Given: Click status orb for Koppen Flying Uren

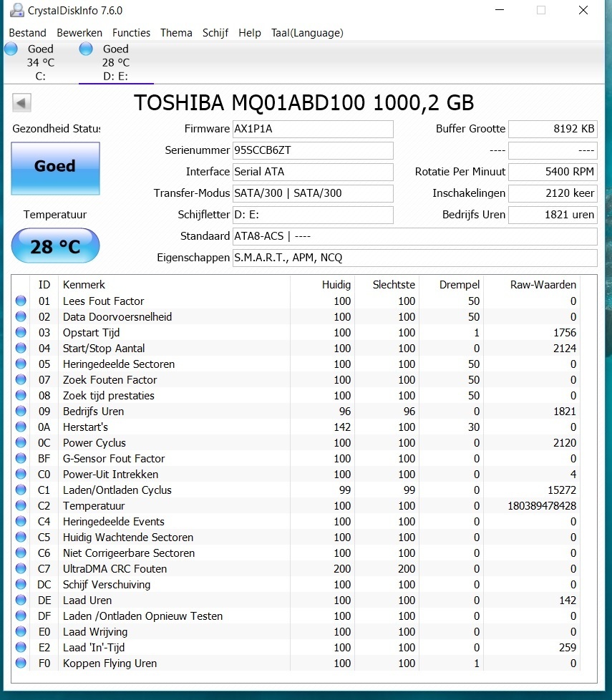Looking at the screenshot, I should pos(21,663).
